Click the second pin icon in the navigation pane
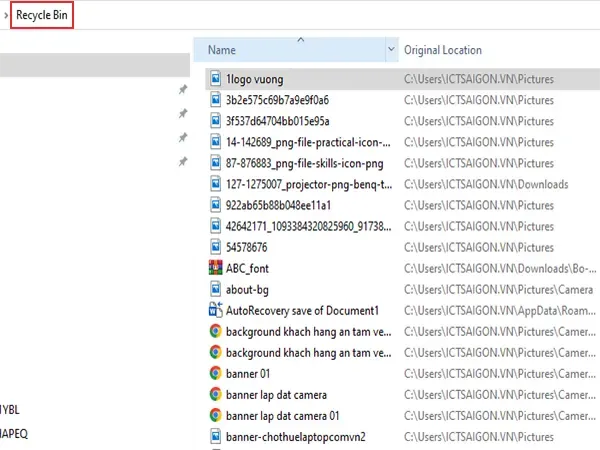 pos(183,114)
